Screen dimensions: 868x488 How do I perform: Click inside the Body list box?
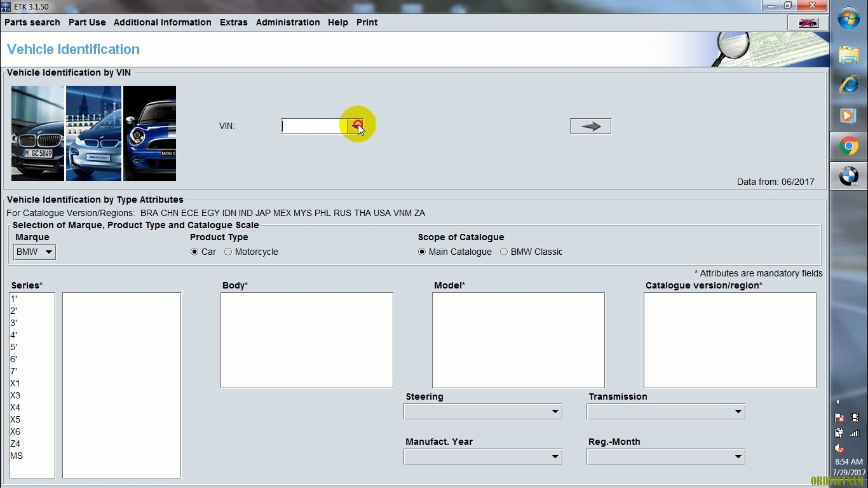click(x=307, y=340)
